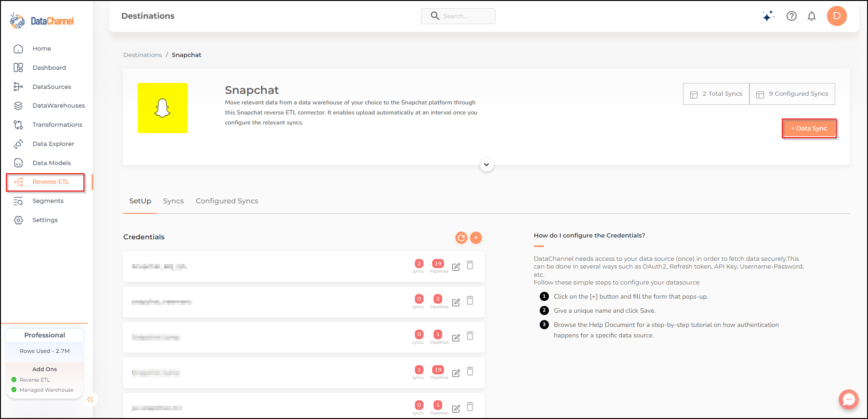Open the Data Models sidebar icon
868x419 pixels.
click(18, 163)
